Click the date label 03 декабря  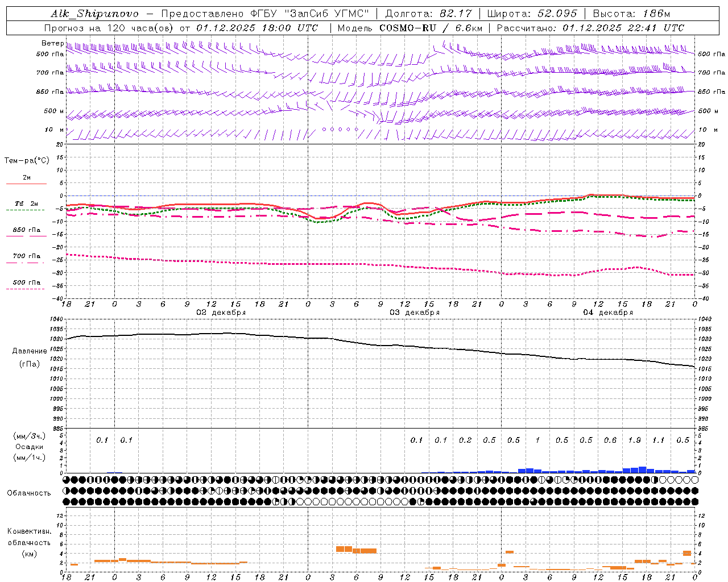414,313
